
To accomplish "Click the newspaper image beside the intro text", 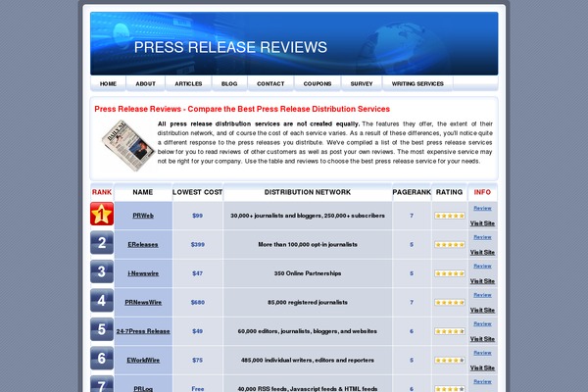I will click(127, 146).
